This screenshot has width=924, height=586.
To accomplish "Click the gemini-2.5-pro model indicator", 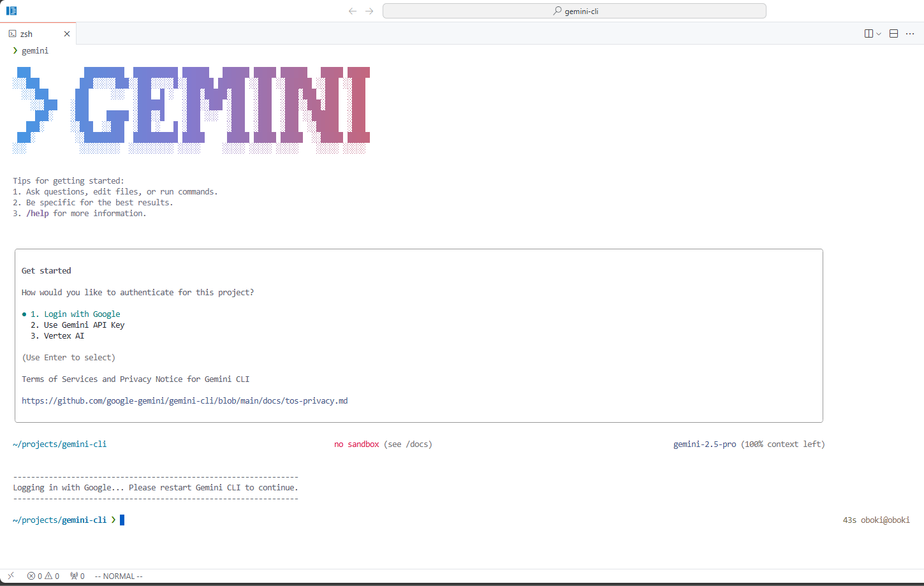I will (x=705, y=444).
